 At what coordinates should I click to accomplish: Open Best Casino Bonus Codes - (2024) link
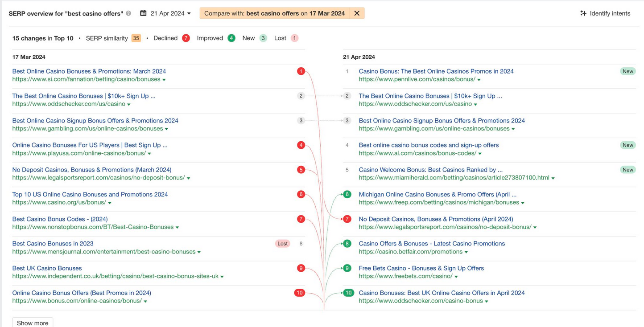(60, 219)
